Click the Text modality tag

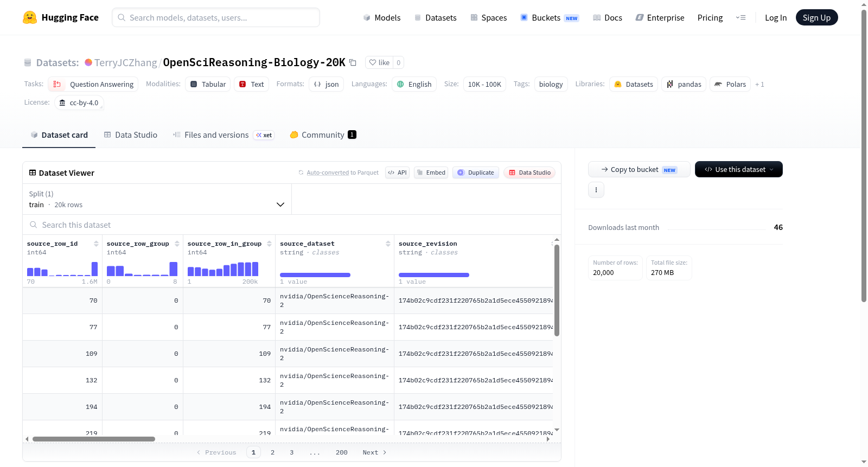point(252,84)
